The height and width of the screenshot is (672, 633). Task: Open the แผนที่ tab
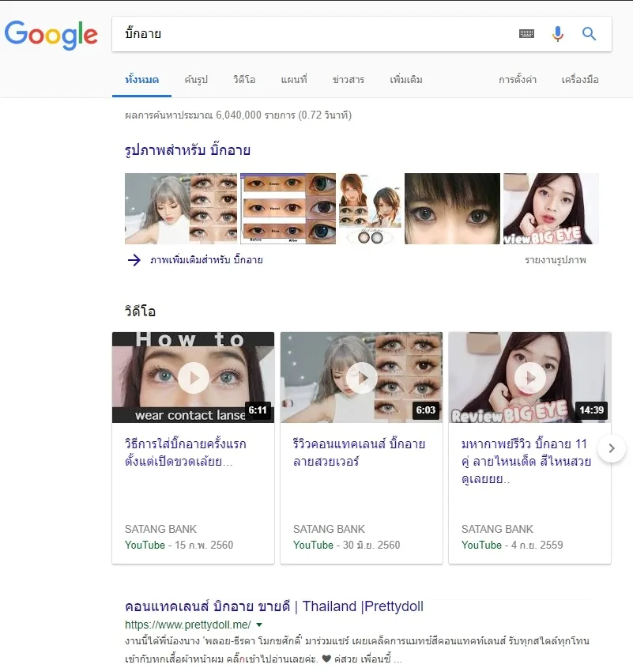[294, 80]
